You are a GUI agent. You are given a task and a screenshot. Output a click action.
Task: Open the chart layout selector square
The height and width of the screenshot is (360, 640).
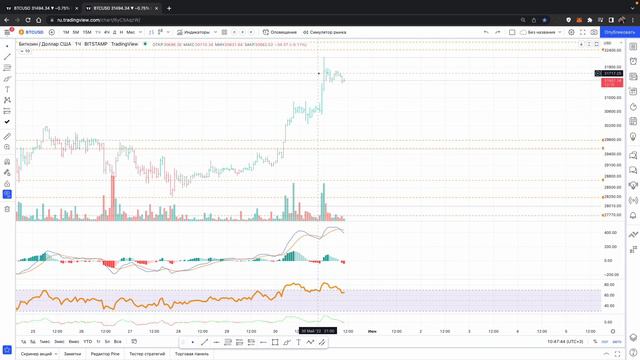click(512, 32)
